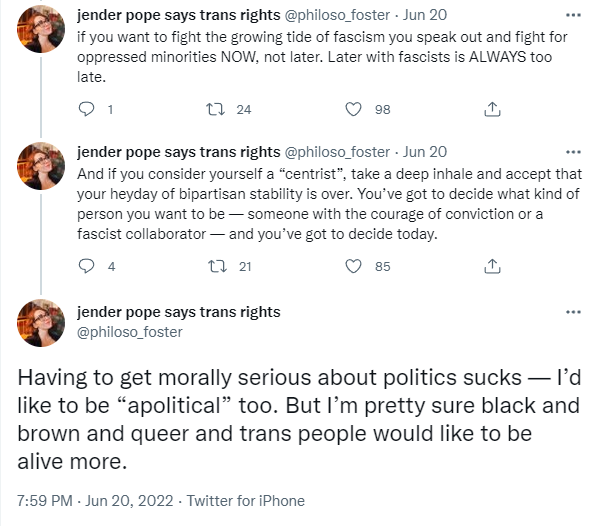Open @philoso_foster handle in first tweet
The height and width of the screenshot is (526, 598).
click(337, 15)
